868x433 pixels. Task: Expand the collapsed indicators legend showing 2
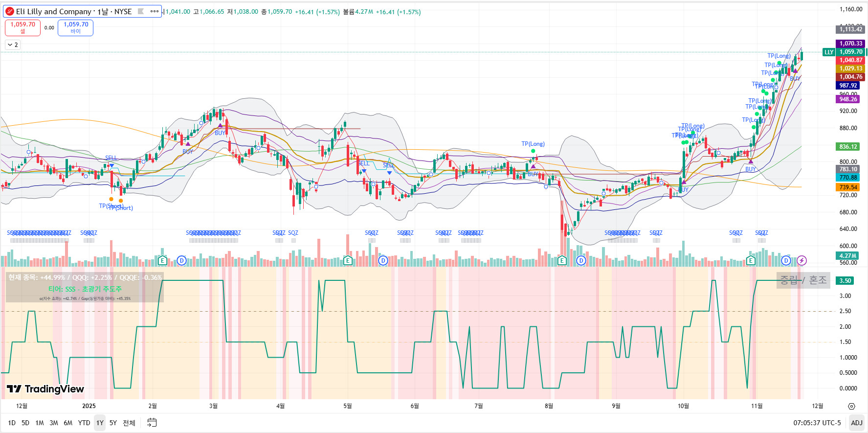(13, 45)
